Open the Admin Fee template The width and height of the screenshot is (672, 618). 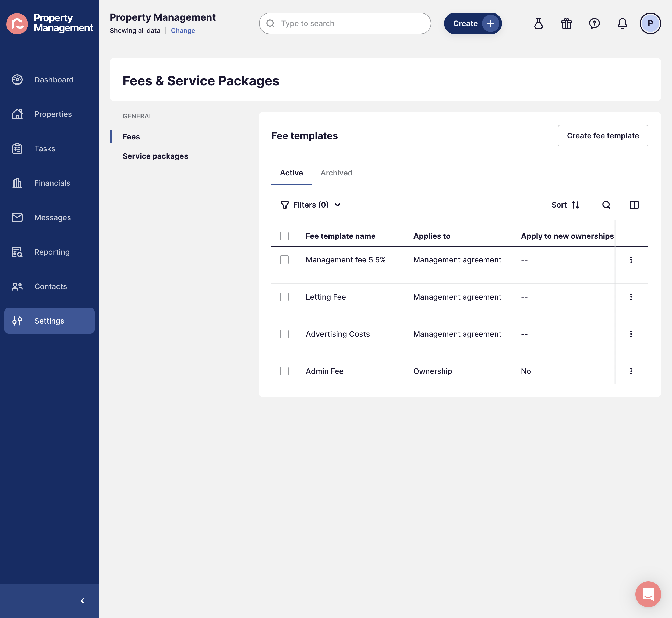click(324, 371)
